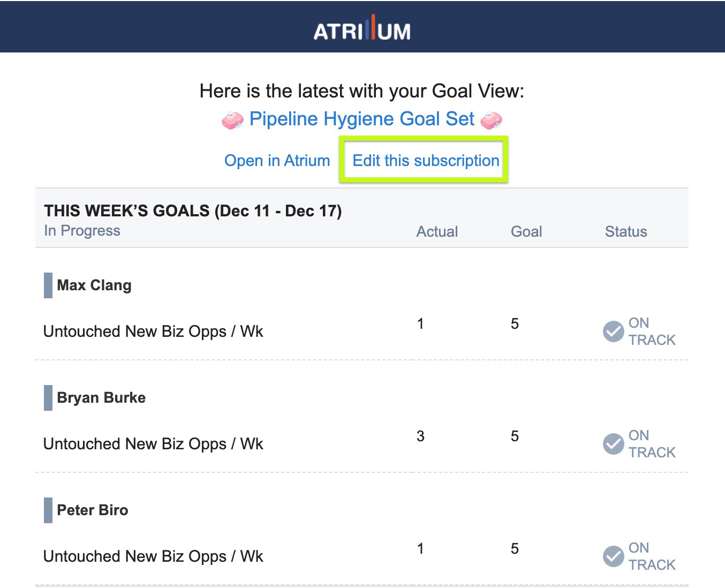Select the Goal column header
Image resolution: width=725 pixels, height=588 pixels.
(526, 231)
